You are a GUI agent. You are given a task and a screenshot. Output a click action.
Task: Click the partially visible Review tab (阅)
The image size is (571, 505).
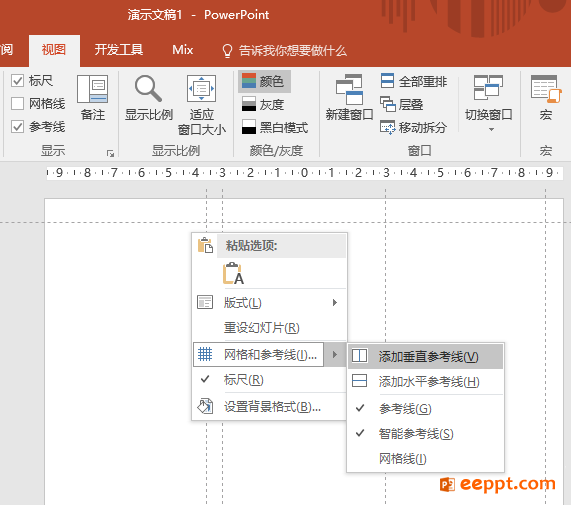[x=7, y=50]
